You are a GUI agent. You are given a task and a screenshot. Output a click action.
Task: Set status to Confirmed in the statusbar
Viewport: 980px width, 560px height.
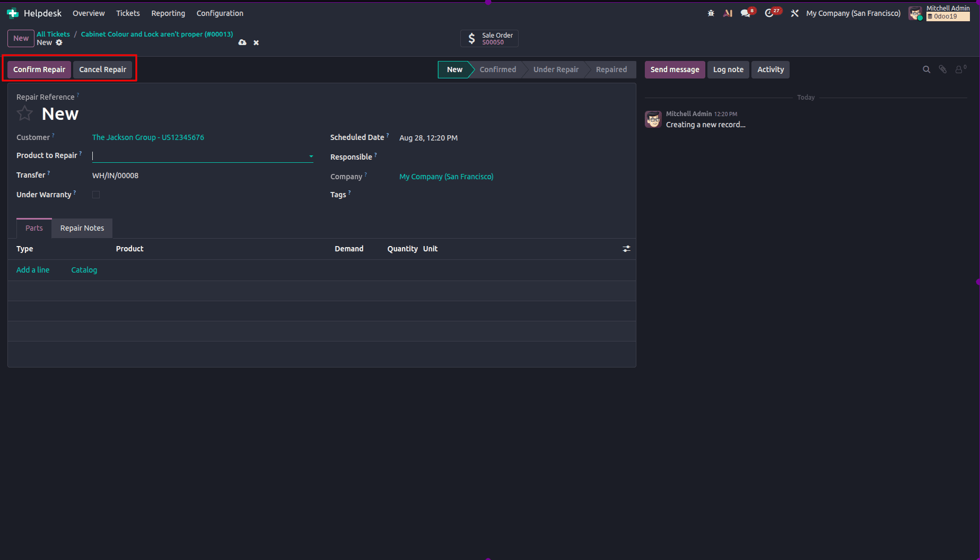pyautogui.click(x=498, y=69)
